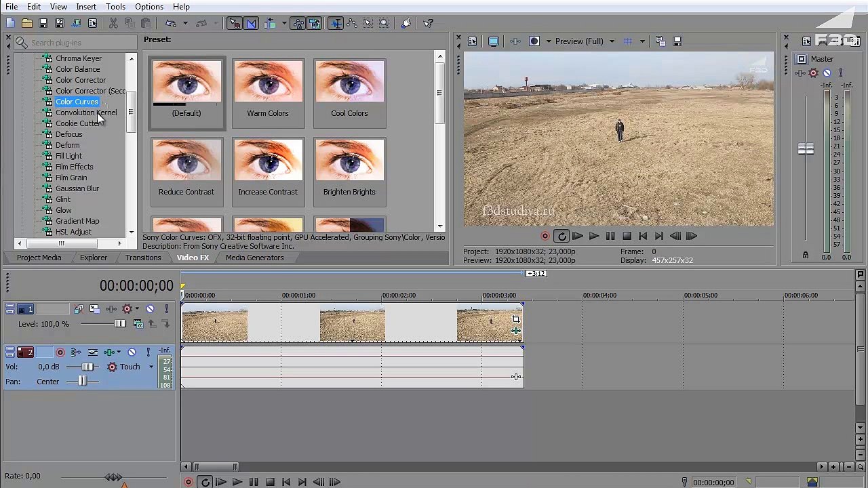The height and width of the screenshot is (488, 868).
Task: Open the Touch automation mode dropdown
Action: [151, 367]
